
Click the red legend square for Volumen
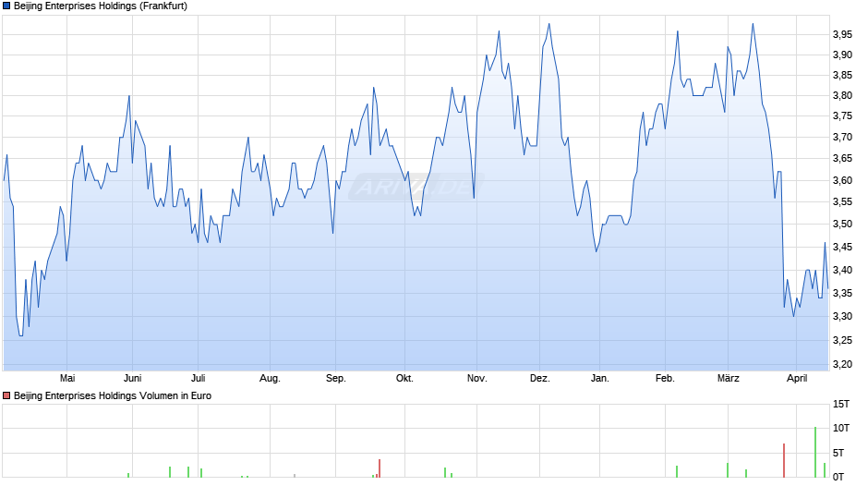(6, 395)
